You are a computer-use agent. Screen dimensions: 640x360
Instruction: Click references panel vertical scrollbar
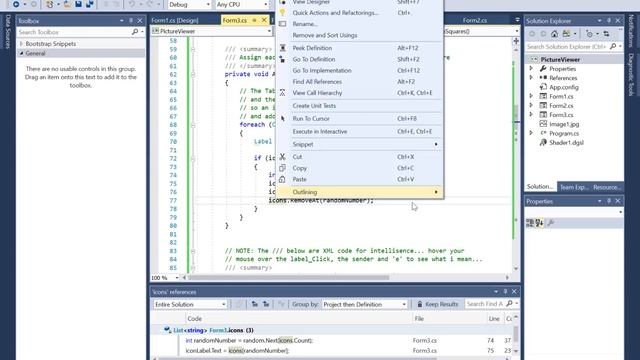516,334
